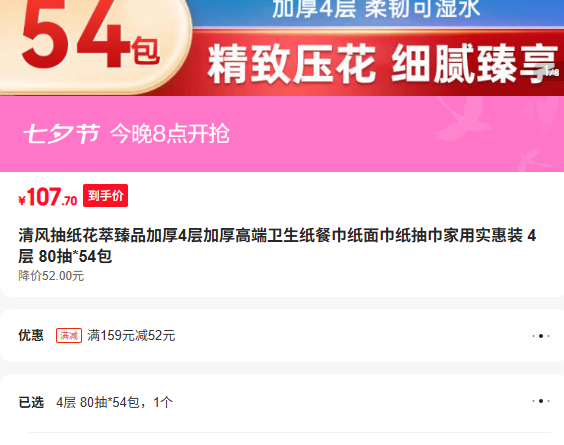Open the 优惠 three-dot more icon
564x445 pixels.
(541, 336)
